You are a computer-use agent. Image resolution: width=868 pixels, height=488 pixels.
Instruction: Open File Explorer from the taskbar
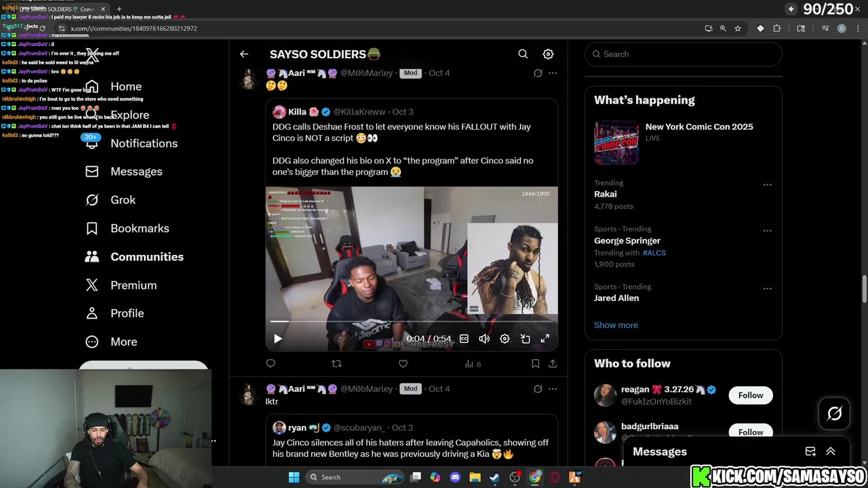coord(475,477)
